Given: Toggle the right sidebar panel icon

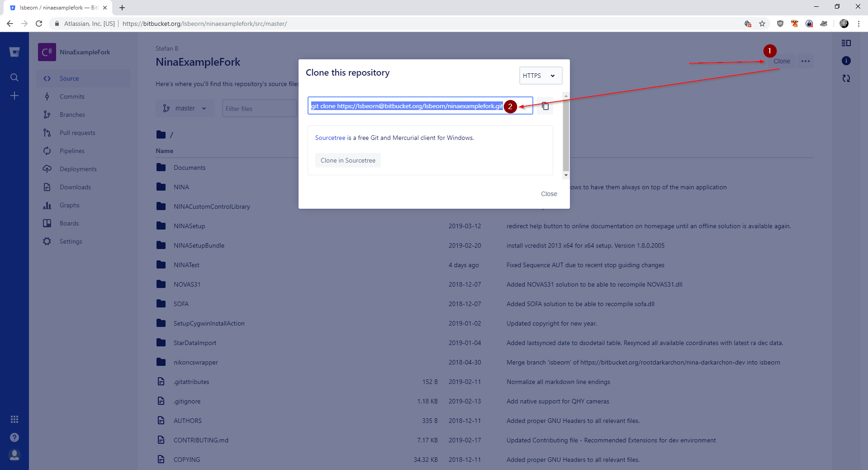Looking at the screenshot, I should [x=846, y=43].
